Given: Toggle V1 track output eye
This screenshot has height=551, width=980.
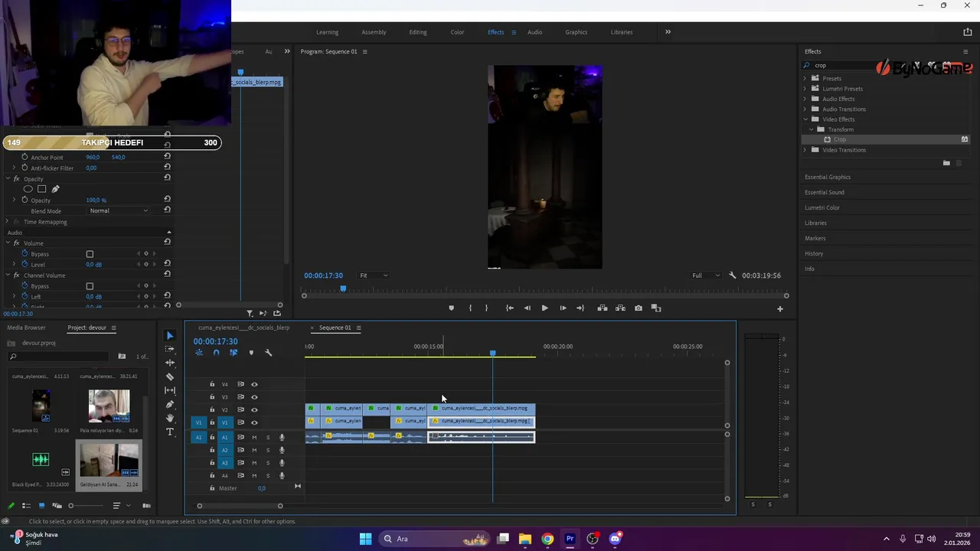Looking at the screenshot, I should point(254,422).
